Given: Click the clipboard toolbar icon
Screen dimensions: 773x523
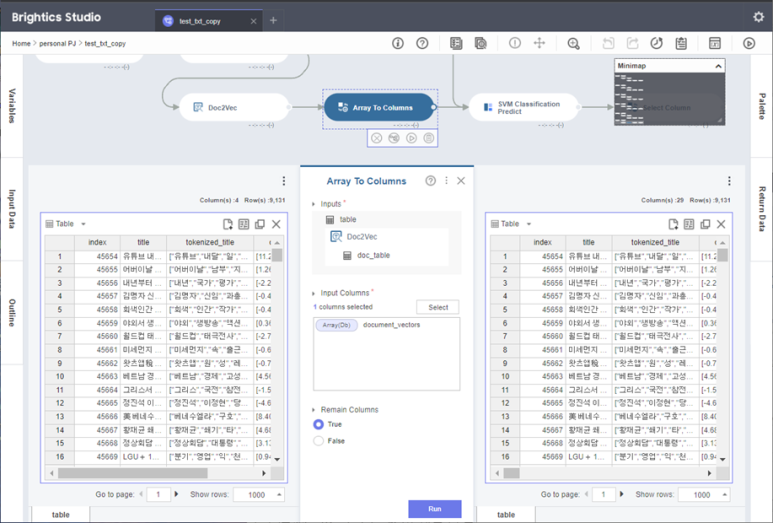Looking at the screenshot, I should pos(681,43).
